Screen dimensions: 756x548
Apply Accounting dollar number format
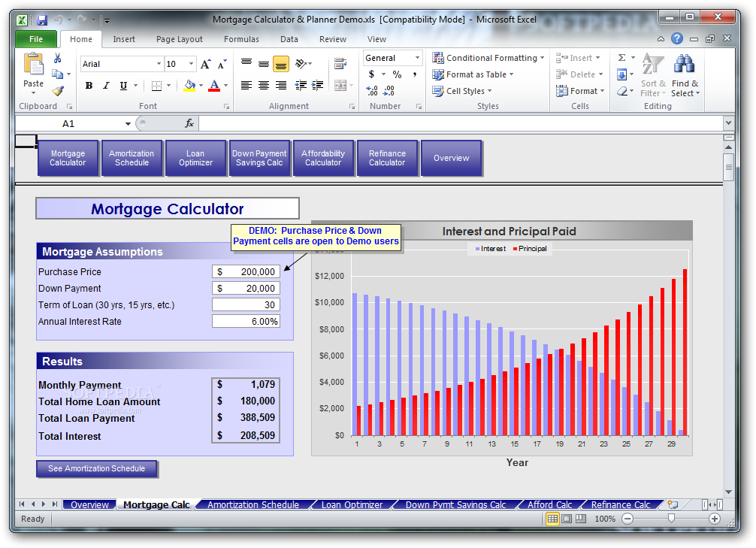point(371,74)
